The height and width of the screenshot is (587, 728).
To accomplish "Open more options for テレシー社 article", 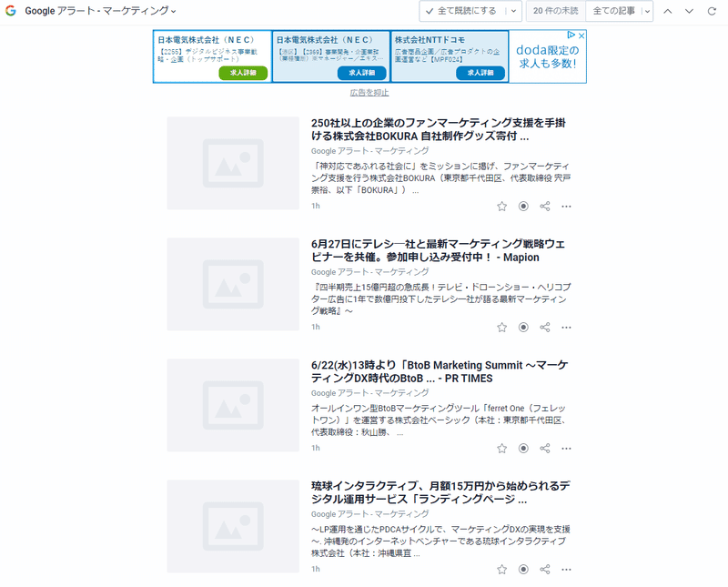I will (x=566, y=328).
